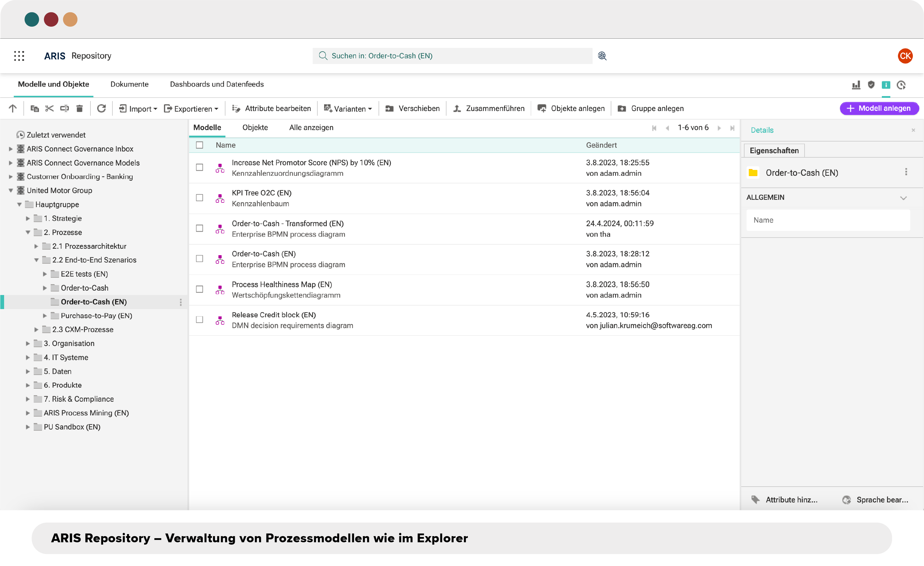This screenshot has height=566, width=924.
Task: Switch to Dashboards und Datenfeeds tab
Action: (x=217, y=84)
